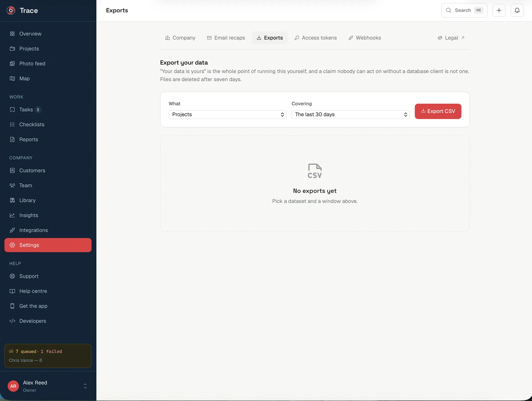The height and width of the screenshot is (401, 532).
Task: Open Developers code icon
Action: (12, 321)
